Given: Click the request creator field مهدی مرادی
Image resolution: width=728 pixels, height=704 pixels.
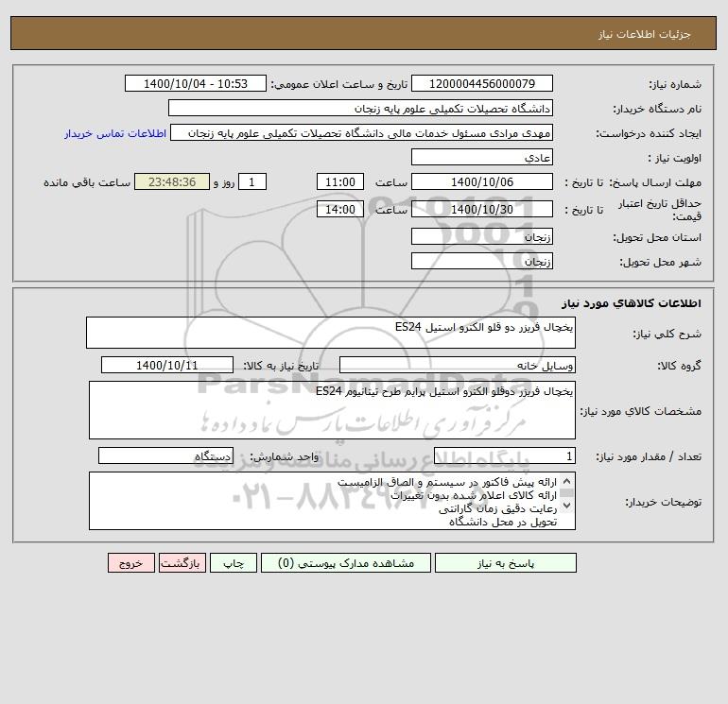Looking at the screenshot, I should [x=362, y=132].
